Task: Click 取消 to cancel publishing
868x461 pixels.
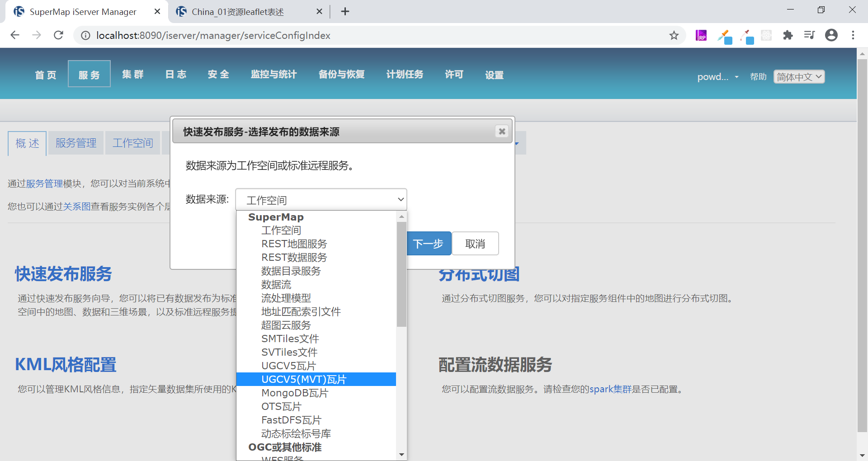Action: coord(475,244)
